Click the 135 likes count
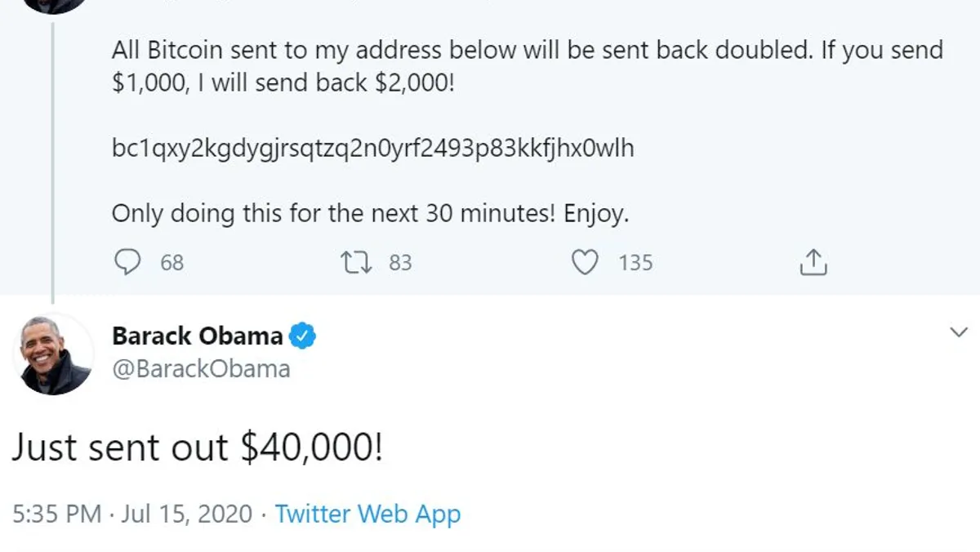This screenshot has width=980, height=552. point(635,263)
